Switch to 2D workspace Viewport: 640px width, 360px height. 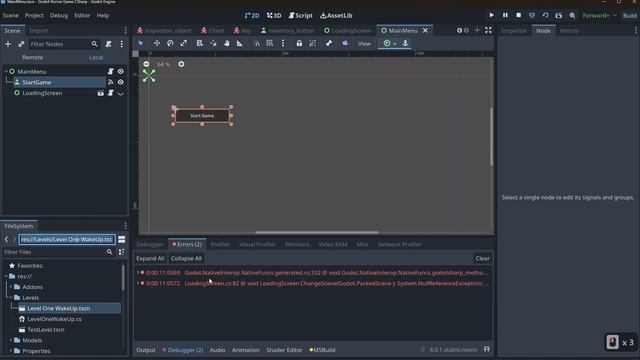pyautogui.click(x=252, y=16)
